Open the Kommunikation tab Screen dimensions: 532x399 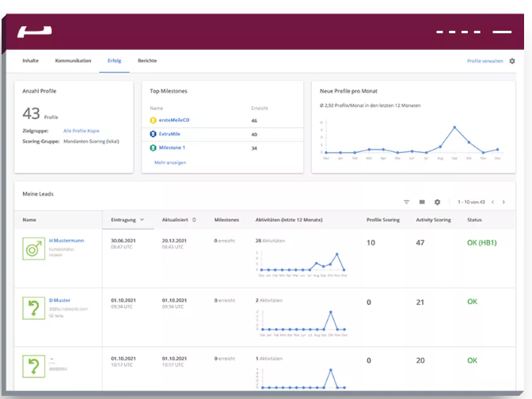pos(72,61)
